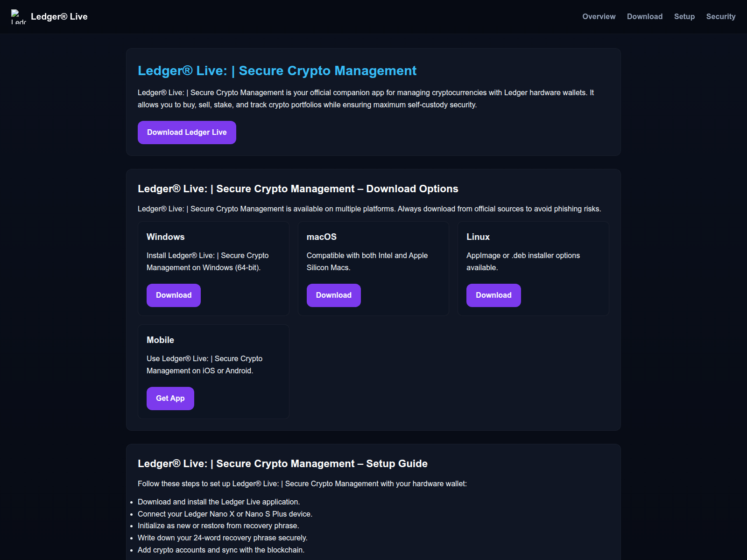Open the Setup link in the navigation
The width and height of the screenshot is (747, 560).
tap(684, 16)
